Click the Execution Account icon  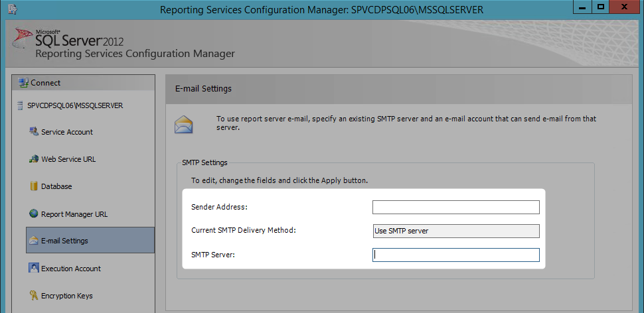[x=34, y=268]
